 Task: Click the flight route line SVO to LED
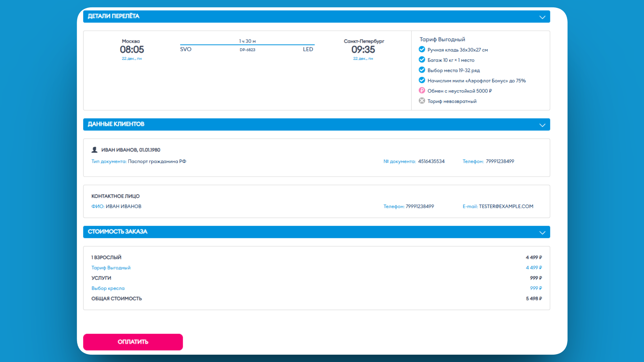click(247, 45)
